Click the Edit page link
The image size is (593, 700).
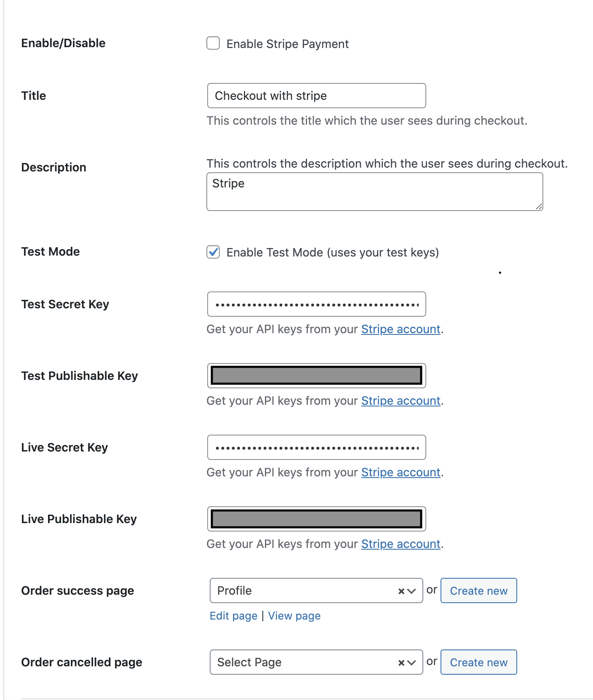[x=233, y=616]
